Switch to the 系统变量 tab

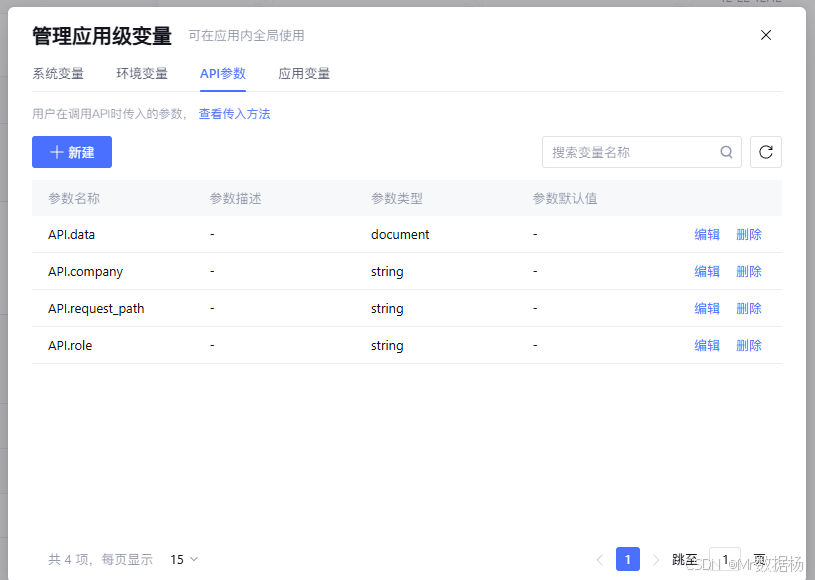tap(58, 73)
